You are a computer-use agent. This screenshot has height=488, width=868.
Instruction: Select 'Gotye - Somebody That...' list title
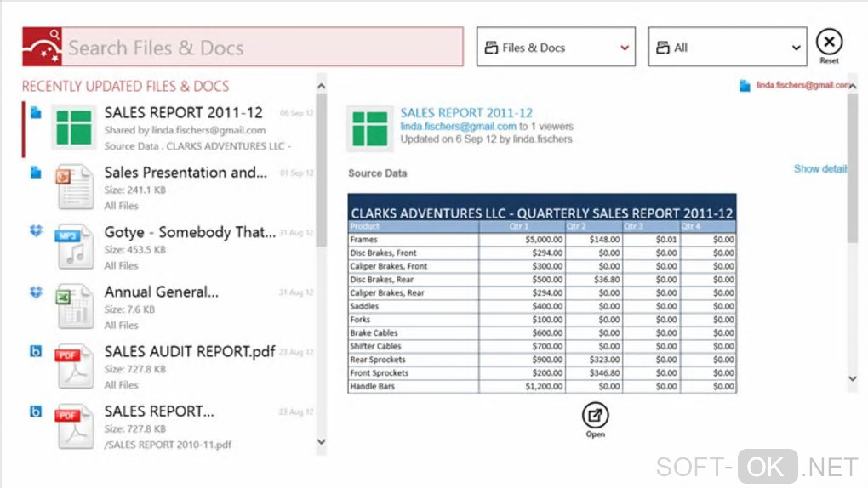point(190,232)
